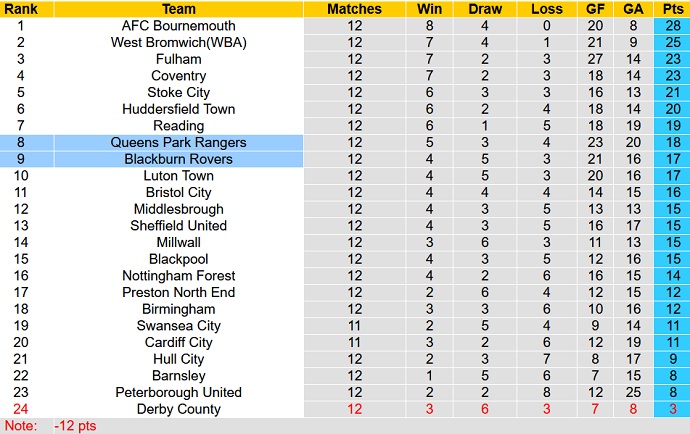The width and height of the screenshot is (690, 434).
Task: Click the GA column header
Action: (x=633, y=9)
